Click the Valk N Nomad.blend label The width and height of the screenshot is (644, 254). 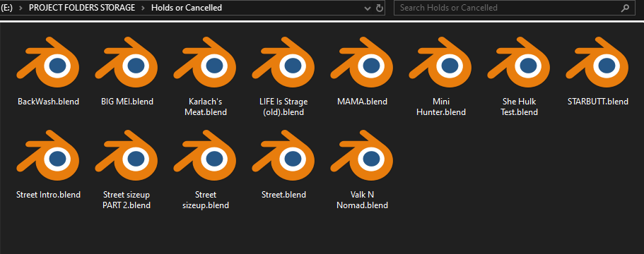pos(362,200)
